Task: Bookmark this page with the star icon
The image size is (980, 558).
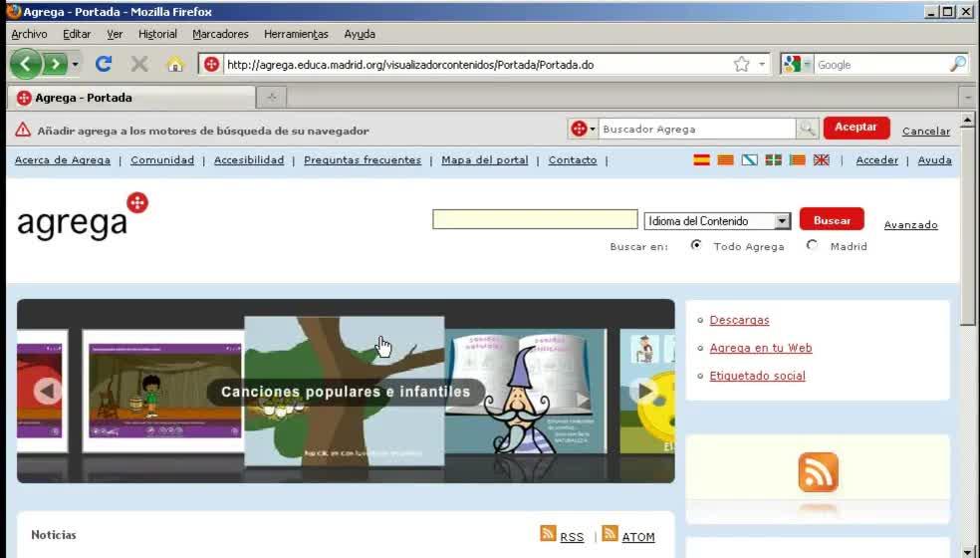Action: (742, 64)
